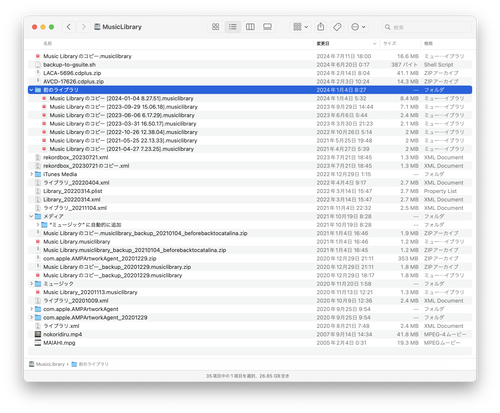The image size is (500, 413).
Task: Select the [2024-01-04 8.27.51].musiclibrary file name
Action: tap(122, 98)
